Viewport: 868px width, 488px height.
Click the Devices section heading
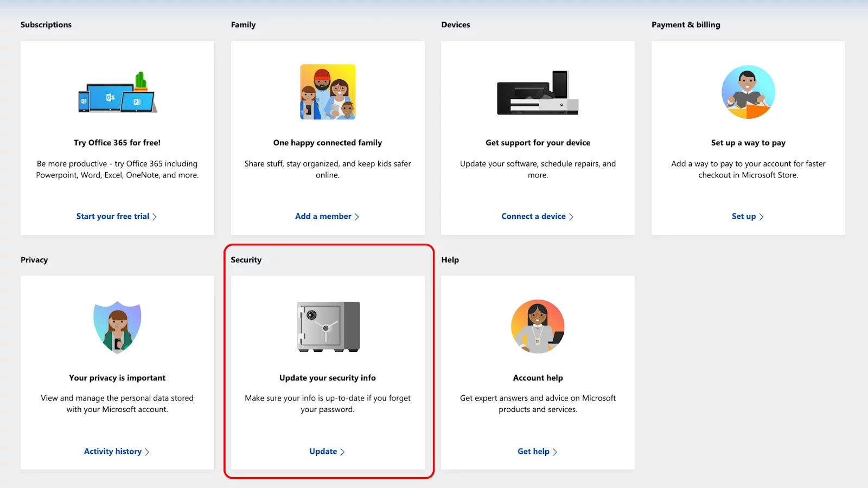coord(456,24)
